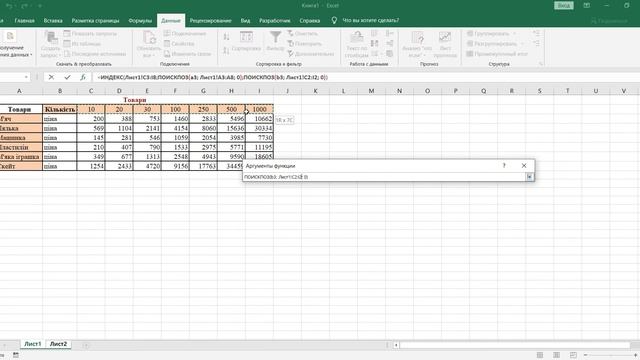
Task: Click ribbon display options icon in title bar
Action: (x=587, y=6)
